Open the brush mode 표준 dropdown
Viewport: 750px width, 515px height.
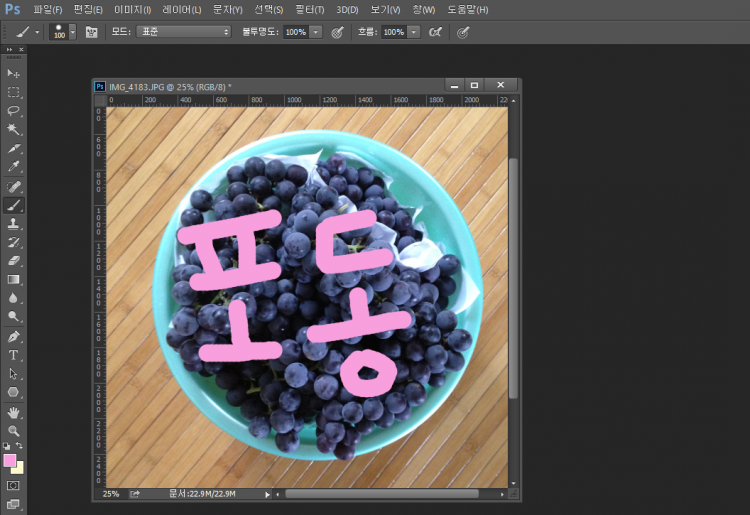pos(183,32)
